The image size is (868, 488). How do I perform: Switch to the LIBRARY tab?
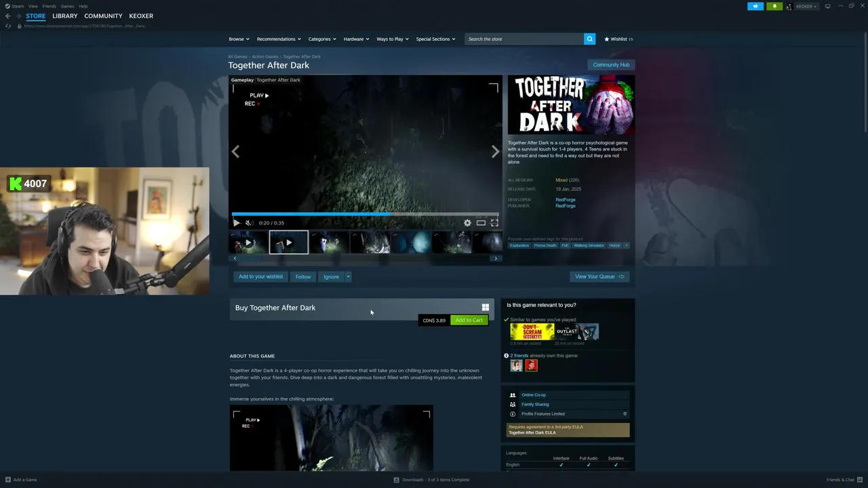pyautogui.click(x=65, y=16)
